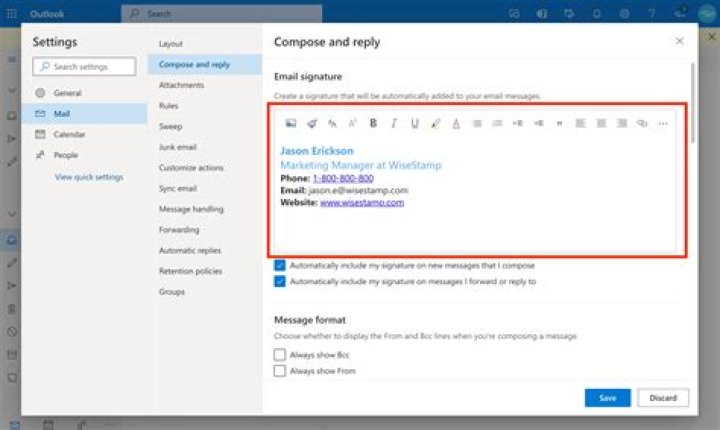Viewport: 720px width, 430px height.
Task: Click Jason Erickson name in signature
Action: (x=317, y=151)
